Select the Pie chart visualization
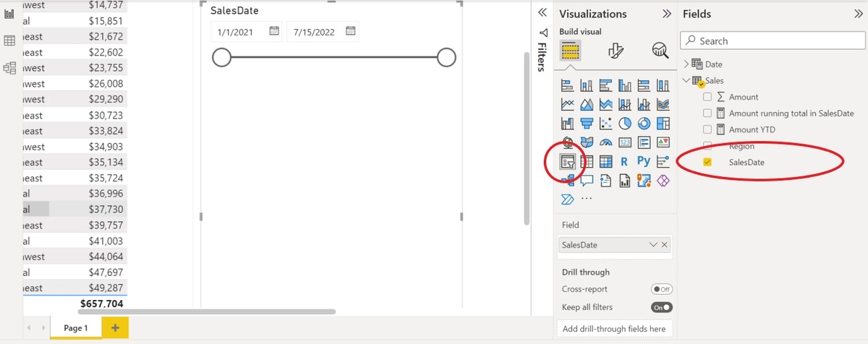 625,124
